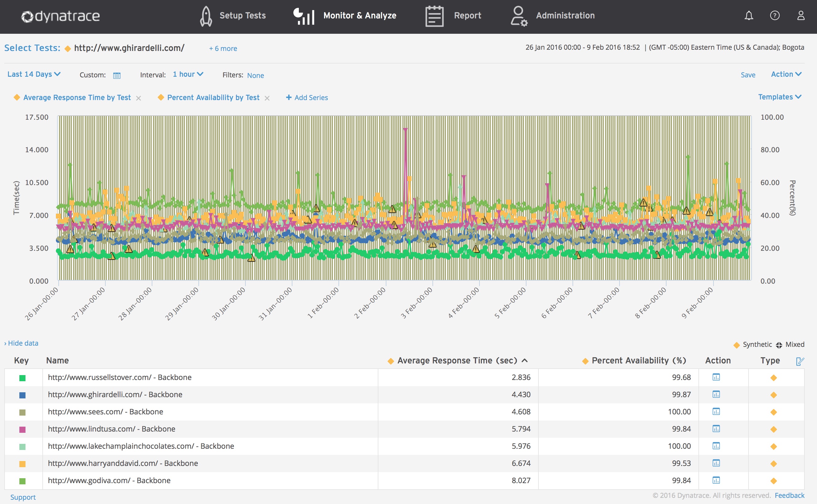Screen dimensions: 817x504
Task: Click blue swatch for ghirardelli.com
Action: click(x=22, y=395)
